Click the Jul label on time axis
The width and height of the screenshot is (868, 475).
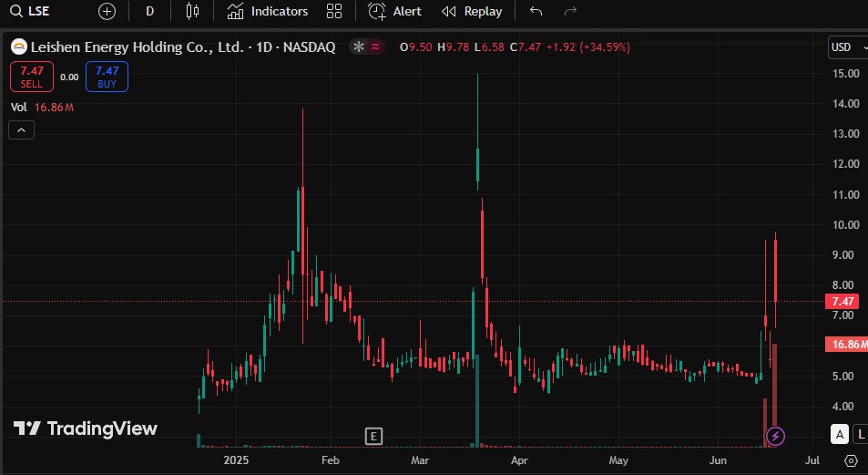(812, 460)
